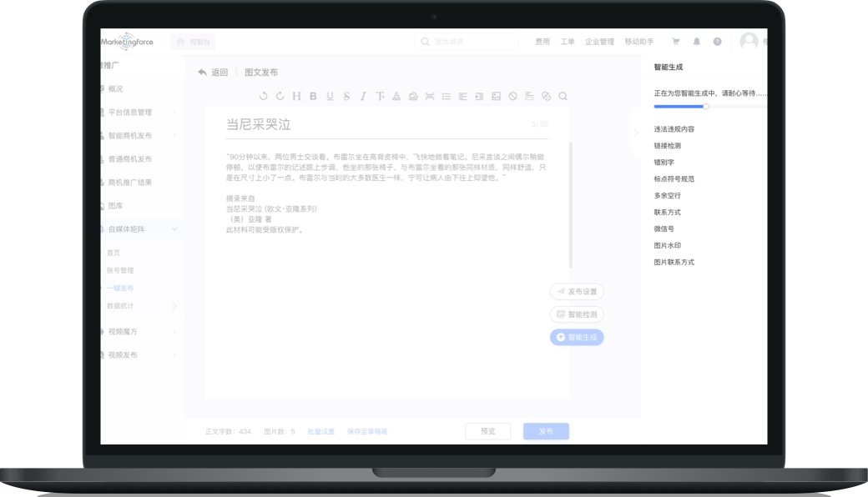Insert a hyperlink with the chain icon
Screen dimensions: 868x497
[x=546, y=96]
